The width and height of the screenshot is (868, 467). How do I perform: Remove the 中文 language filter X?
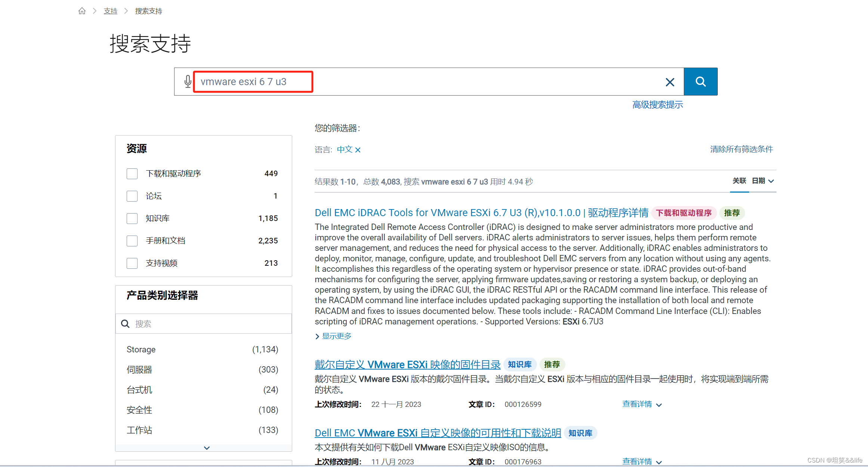pos(358,150)
